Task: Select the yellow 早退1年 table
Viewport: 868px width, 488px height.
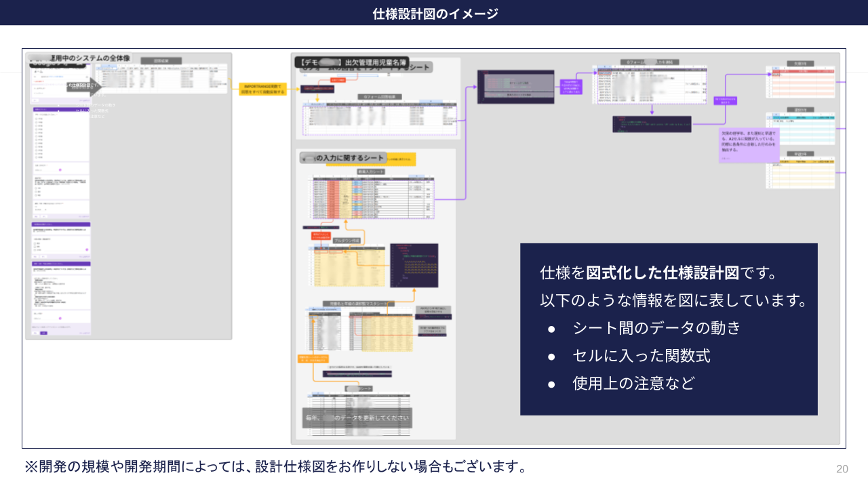Action: coord(800,174)
